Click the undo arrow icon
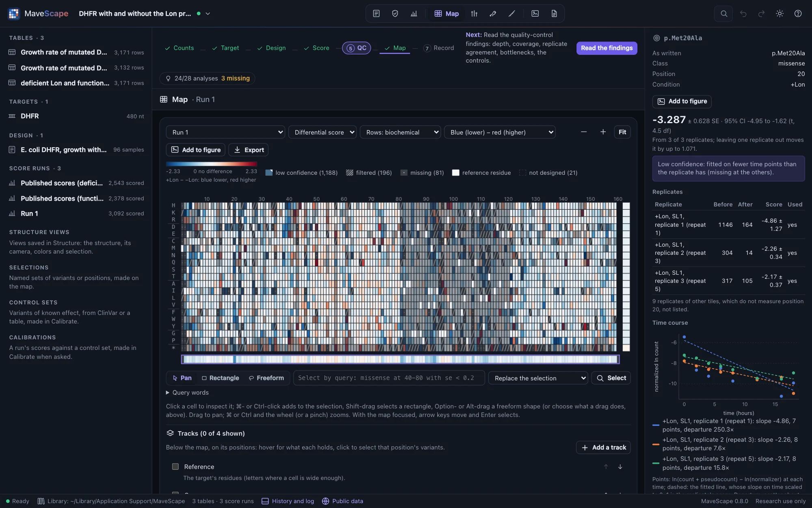This screenshot has width=812, height=508. click(x=743, y=13)
